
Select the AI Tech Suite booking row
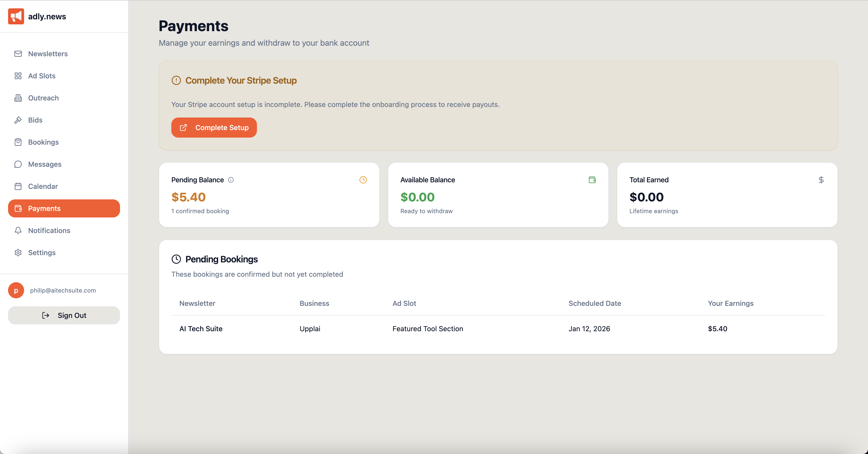pos(201,329)
